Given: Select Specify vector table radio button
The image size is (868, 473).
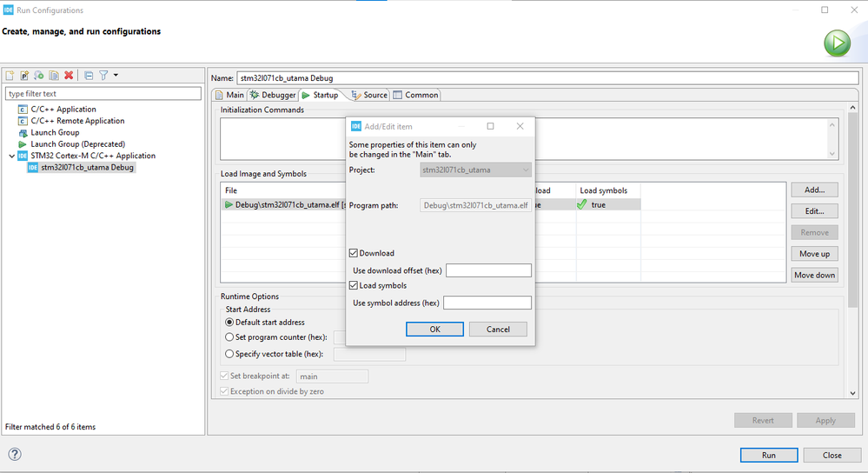Looking at the screenshot, I should tap(229, 353).
